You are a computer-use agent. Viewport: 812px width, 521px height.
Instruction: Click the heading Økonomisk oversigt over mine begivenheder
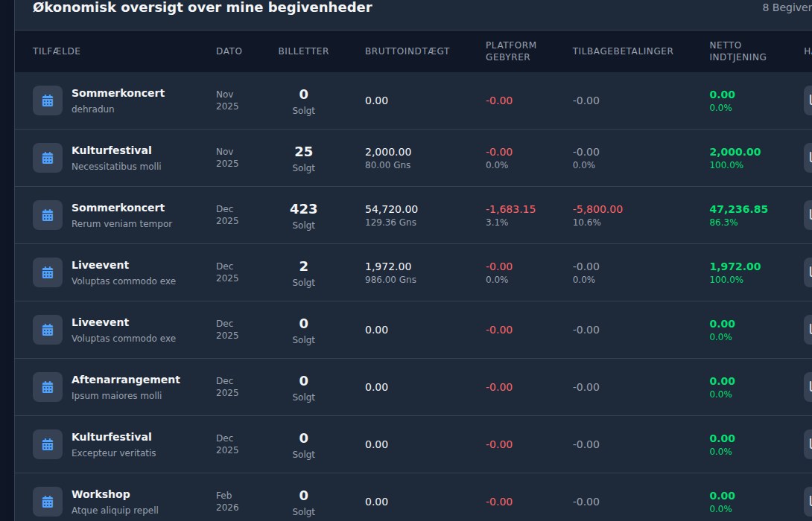(203, 7)
